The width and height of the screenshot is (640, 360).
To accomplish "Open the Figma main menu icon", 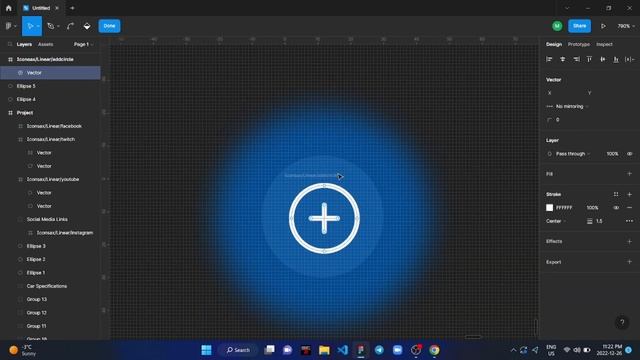I will coord(9,26).
